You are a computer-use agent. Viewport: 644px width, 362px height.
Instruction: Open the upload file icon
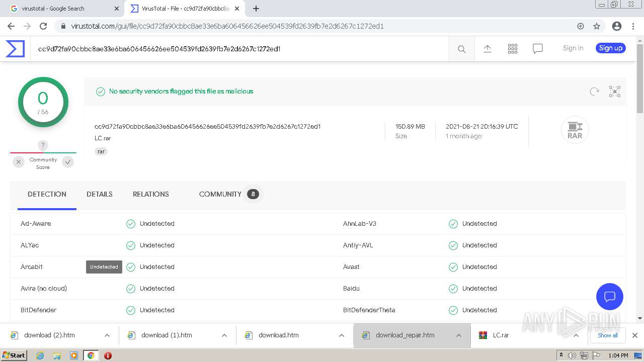pyautogui.click(x=487, y=49)
